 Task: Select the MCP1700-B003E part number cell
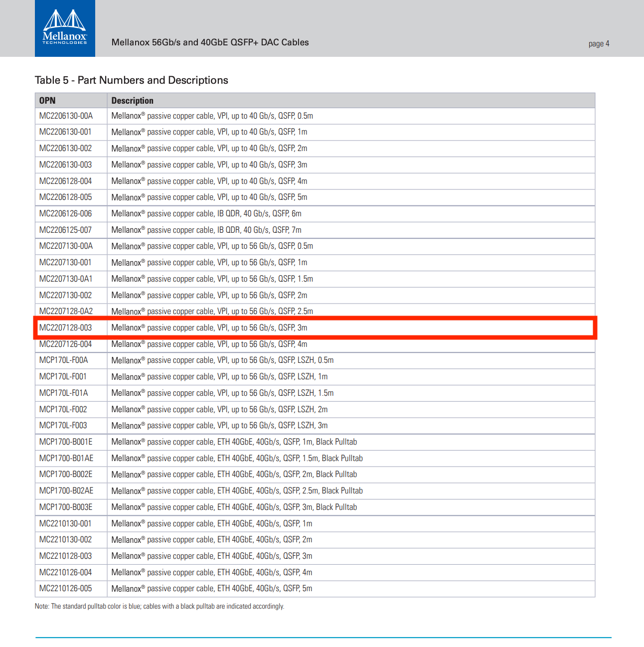pyautogui.click(x=66, y=507)
